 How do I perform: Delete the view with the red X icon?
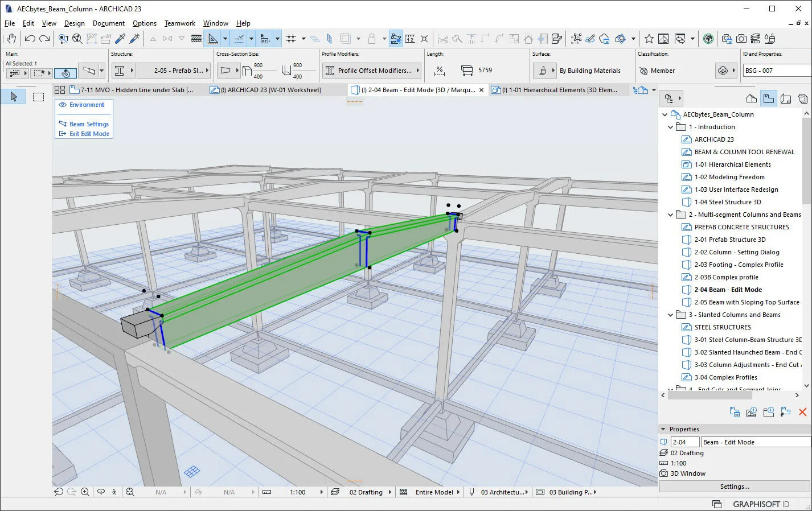point(803,412)
